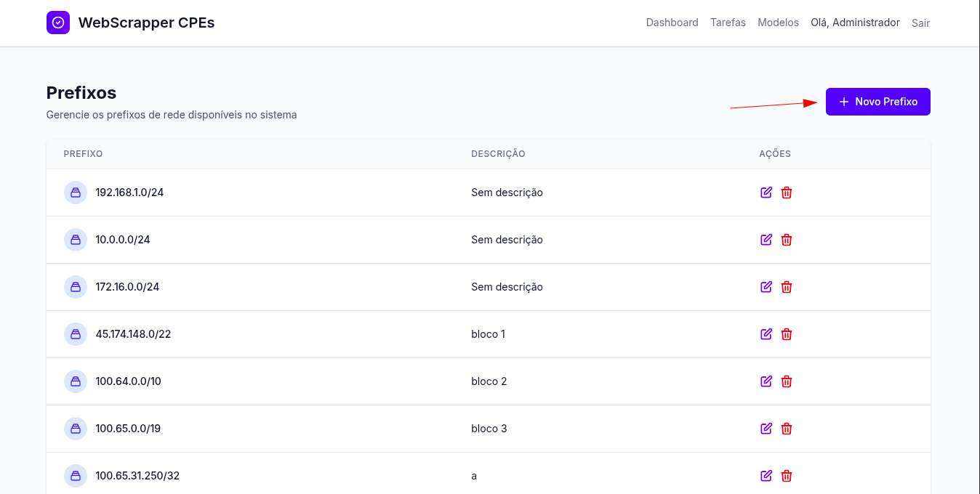Viewport: 980px width, 494px height.
Task: Delete the 192.168.1.0/24 prefix
Action: 786,193
